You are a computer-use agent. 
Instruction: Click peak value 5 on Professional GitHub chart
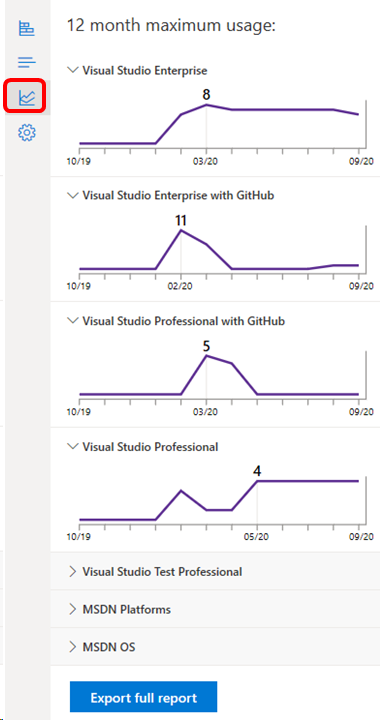207,346
